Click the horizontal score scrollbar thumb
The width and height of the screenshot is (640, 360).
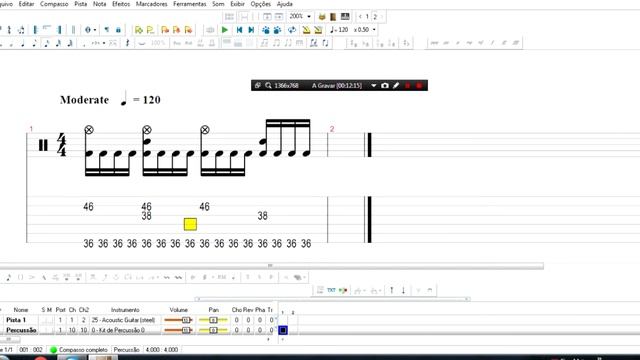(x=270, y=266)
